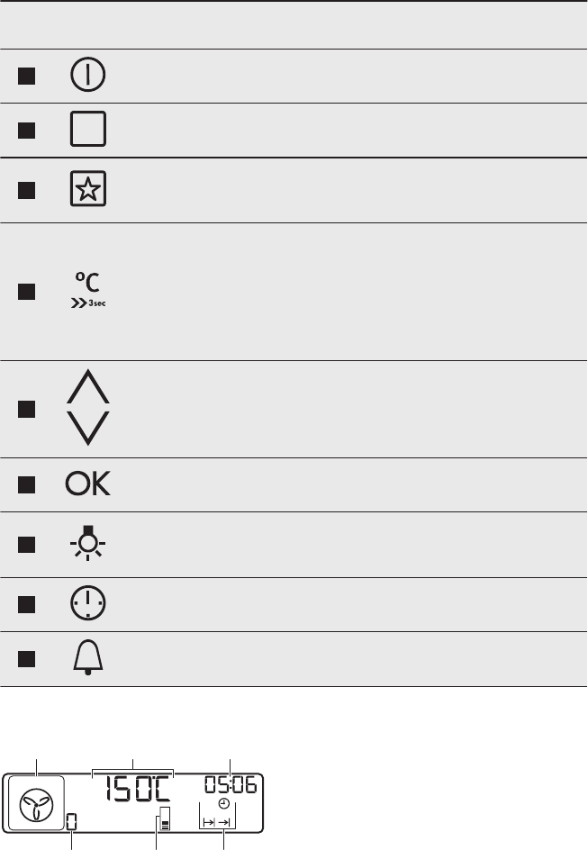Tap the empty square heating functions icon
The image size is (588, 868).
[x=86, y=130]
